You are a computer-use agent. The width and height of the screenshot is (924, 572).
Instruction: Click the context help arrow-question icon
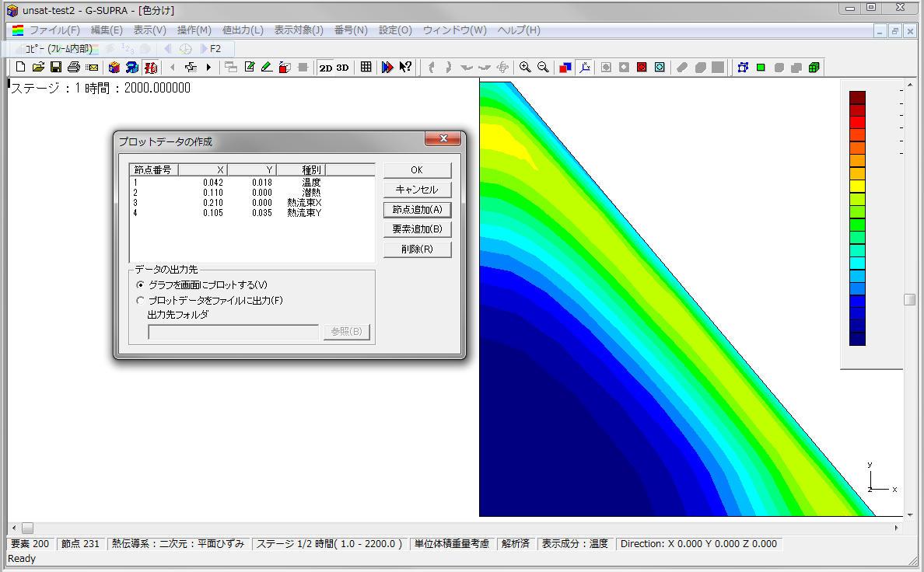pos(405,67)
